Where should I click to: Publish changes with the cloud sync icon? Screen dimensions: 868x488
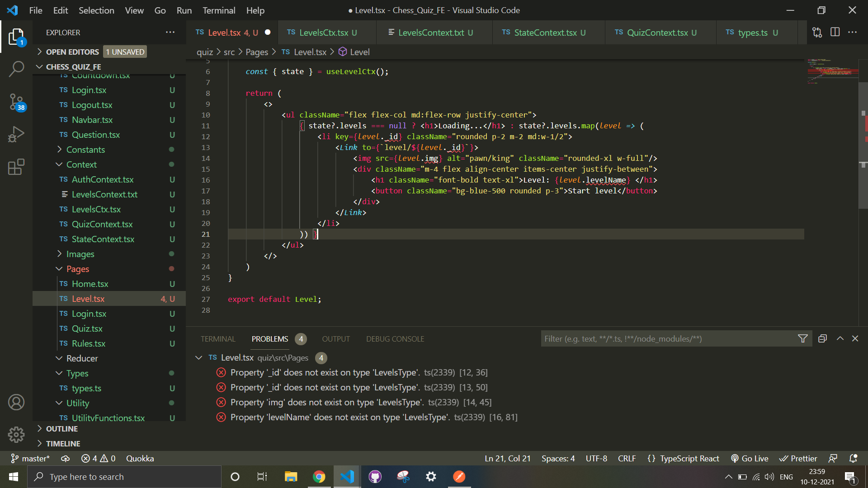(66, 458)
